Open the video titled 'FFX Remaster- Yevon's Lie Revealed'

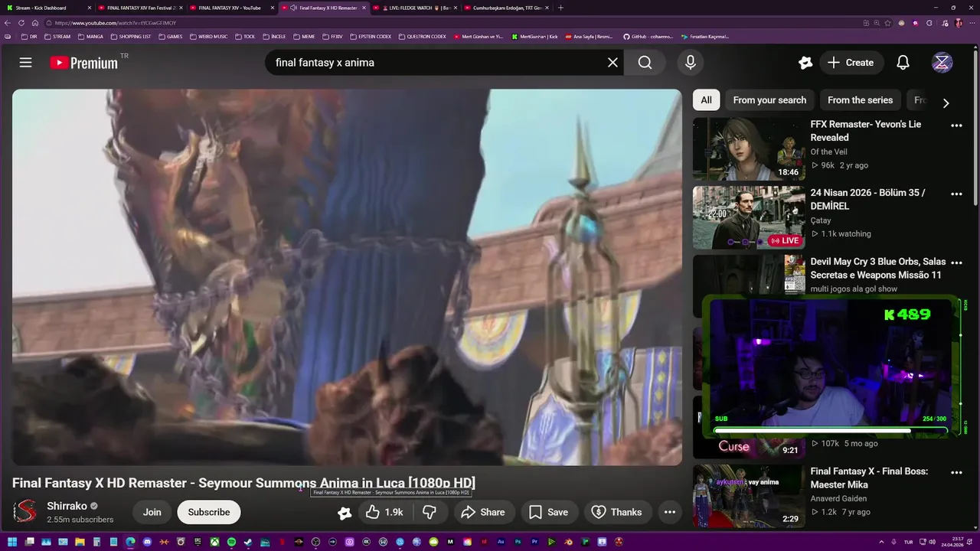click(x=866, y=131)
